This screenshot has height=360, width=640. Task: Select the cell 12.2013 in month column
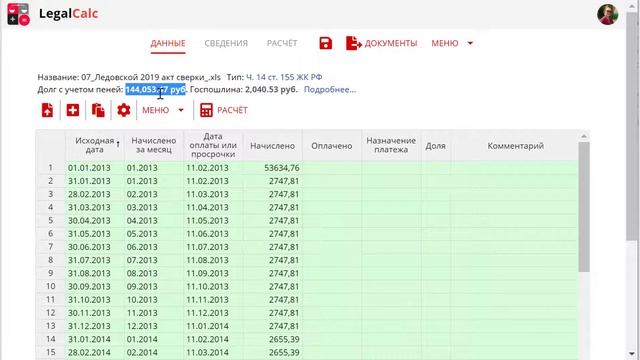point(153,326)
